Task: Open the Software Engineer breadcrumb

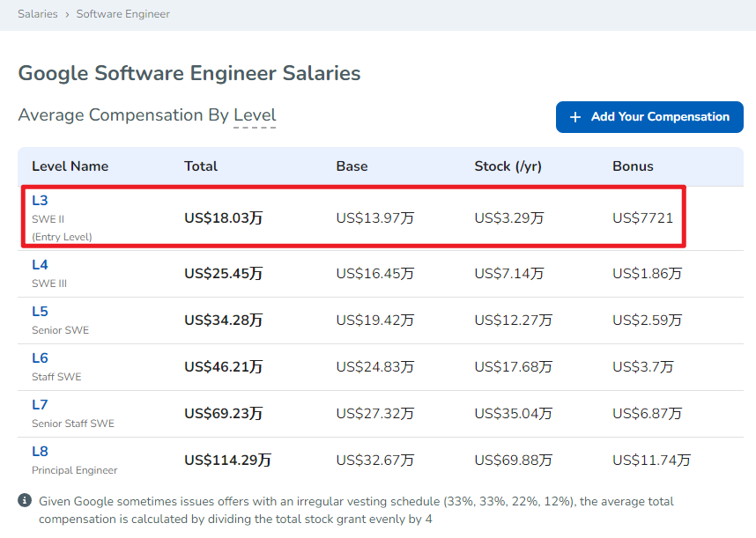Action: click(x=123, y=14)
